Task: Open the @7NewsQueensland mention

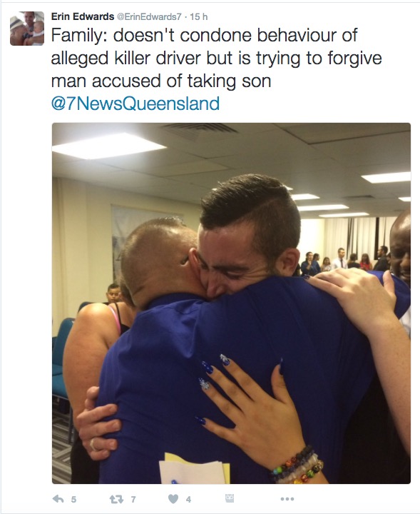Action: click(x=135, y=104)
